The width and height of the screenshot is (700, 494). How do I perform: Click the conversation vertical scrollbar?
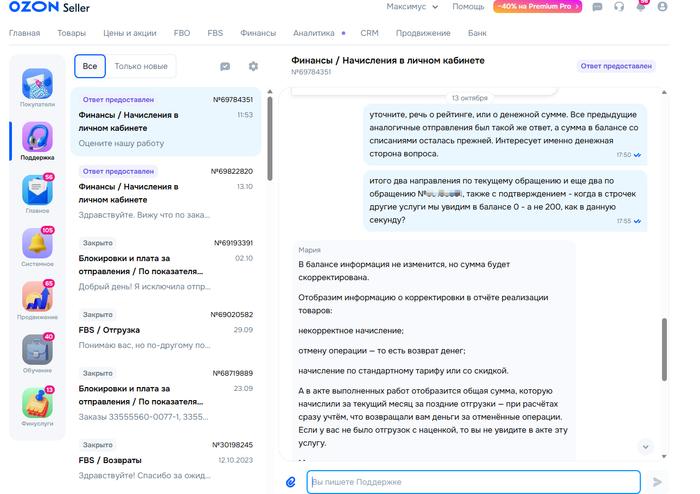click(663, 350)
